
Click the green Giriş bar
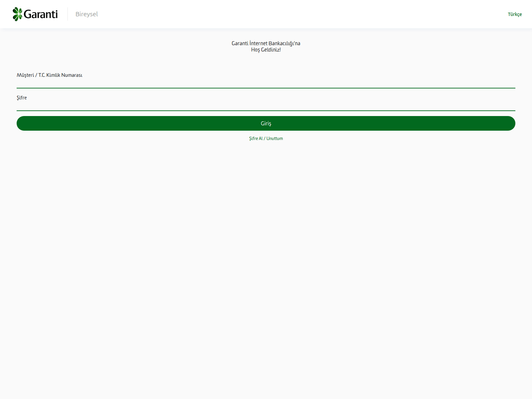(266, 123)
